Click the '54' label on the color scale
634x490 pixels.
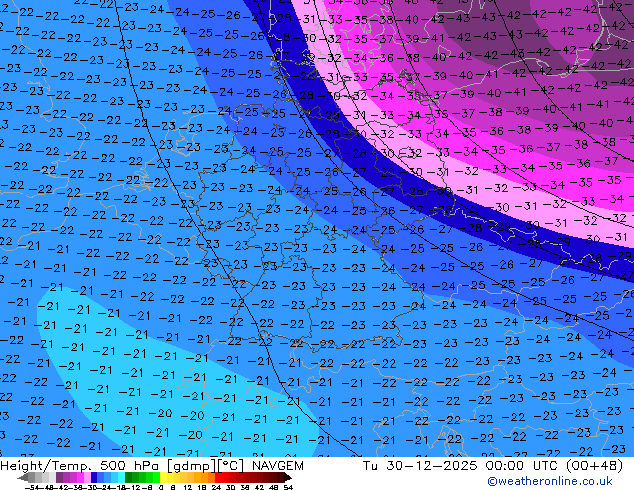tap(288, 487)
